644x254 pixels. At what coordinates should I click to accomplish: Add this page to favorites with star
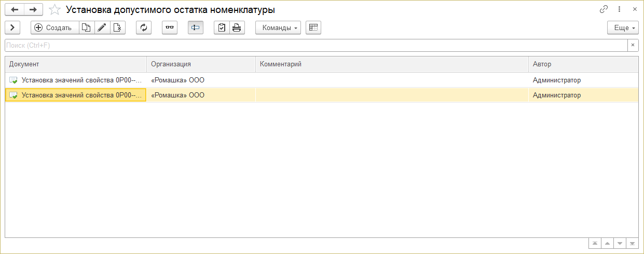click(54, 10)
